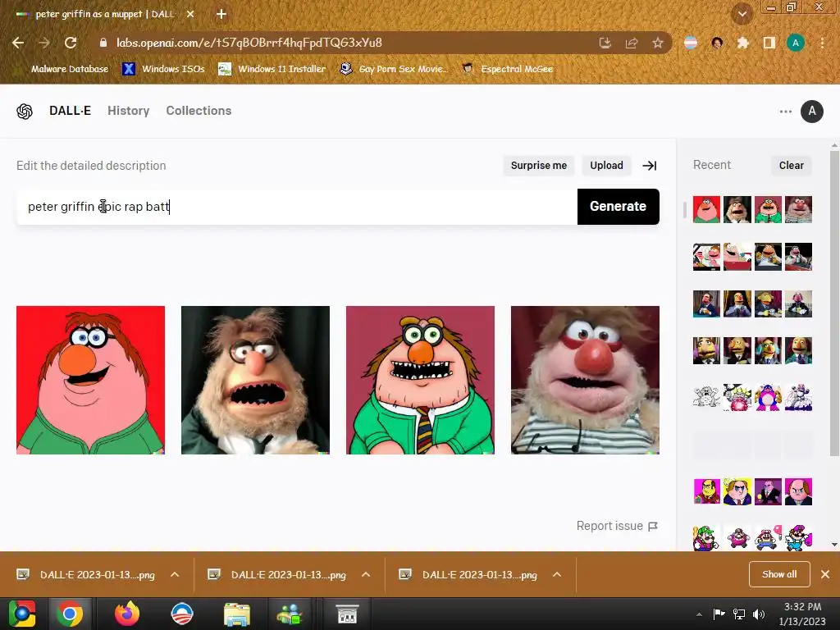Clear the Recent images list
Screen dimensions: 840x630
coord(792,166)
